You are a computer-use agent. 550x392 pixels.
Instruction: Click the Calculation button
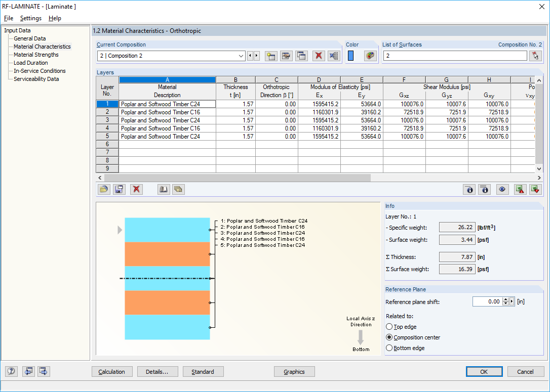click(112, 372)
